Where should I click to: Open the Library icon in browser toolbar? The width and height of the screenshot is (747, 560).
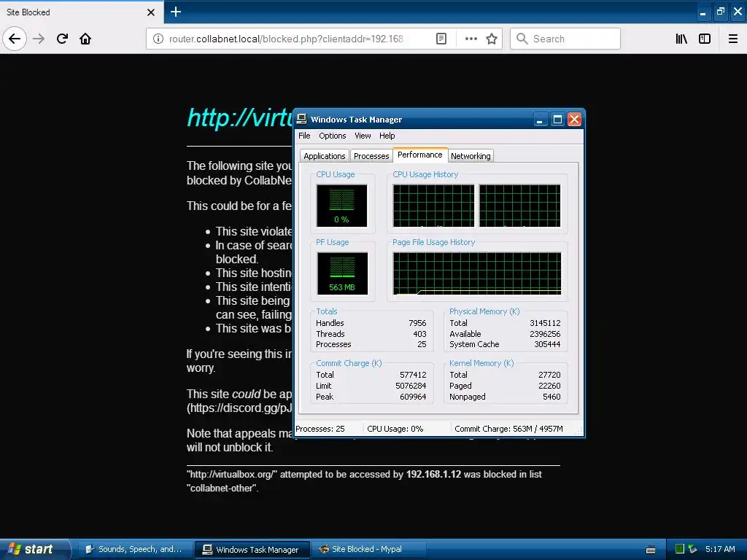point(681,39)
